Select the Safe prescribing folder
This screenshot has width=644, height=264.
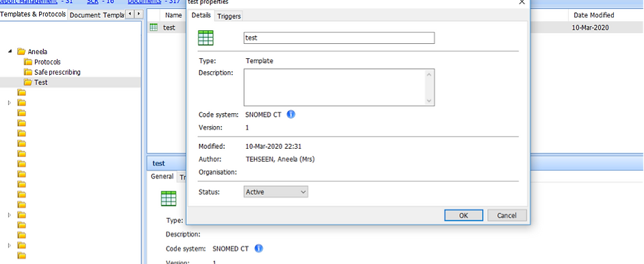[57, 73]
